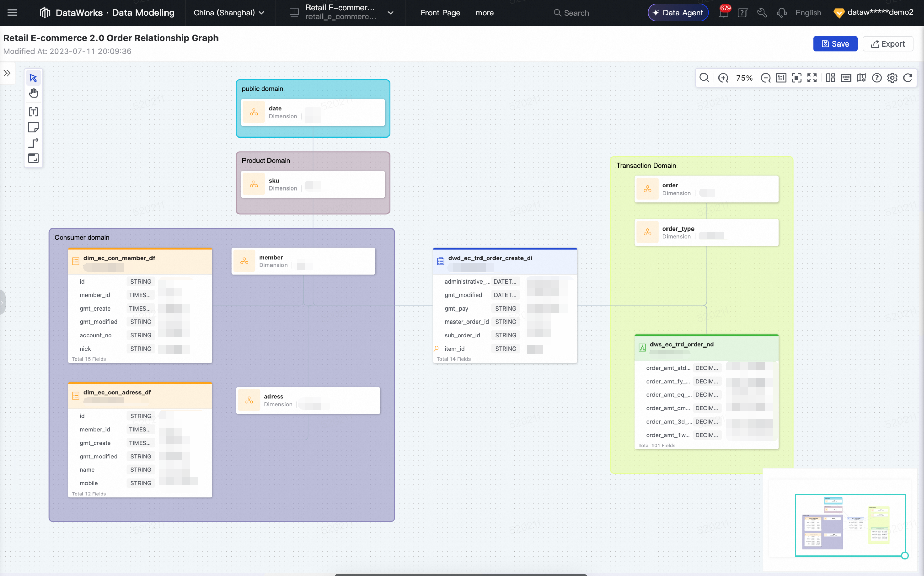Click the zoom in magnifier icon

point(723,78)
